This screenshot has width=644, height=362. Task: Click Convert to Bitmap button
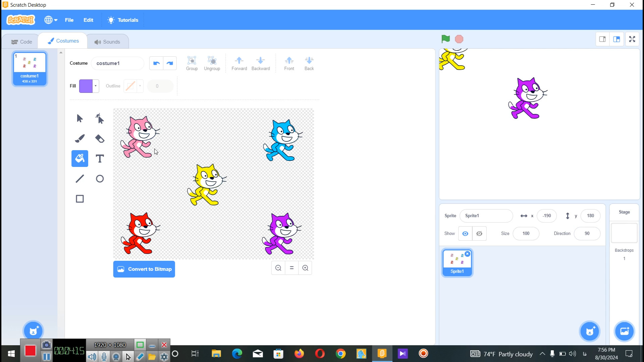click(144, 269)
